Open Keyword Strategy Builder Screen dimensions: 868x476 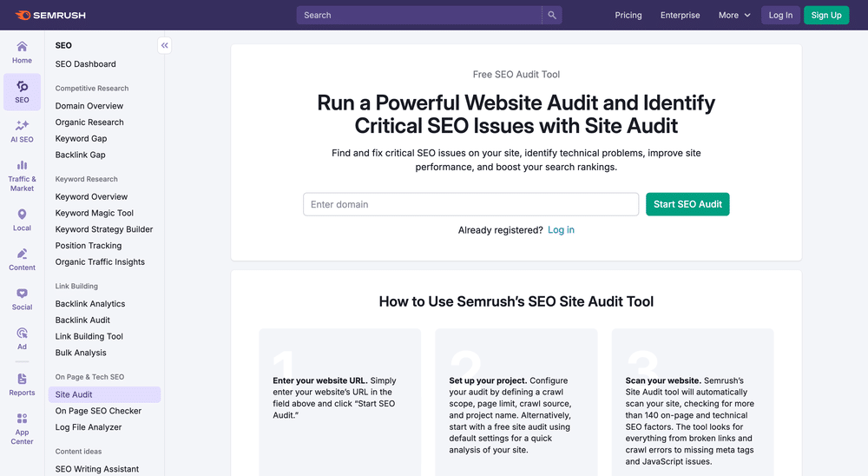point(104,229)
